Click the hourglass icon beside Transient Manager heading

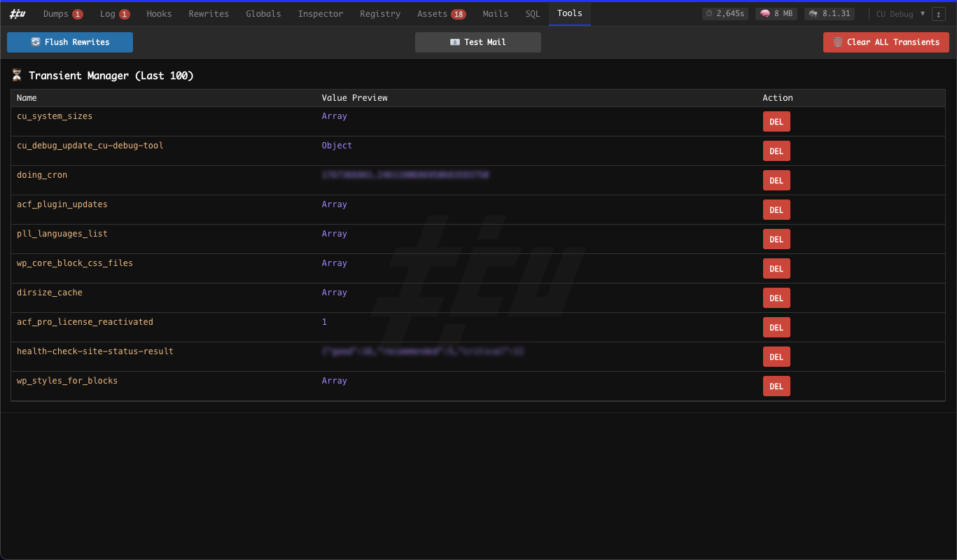(17, 75)
